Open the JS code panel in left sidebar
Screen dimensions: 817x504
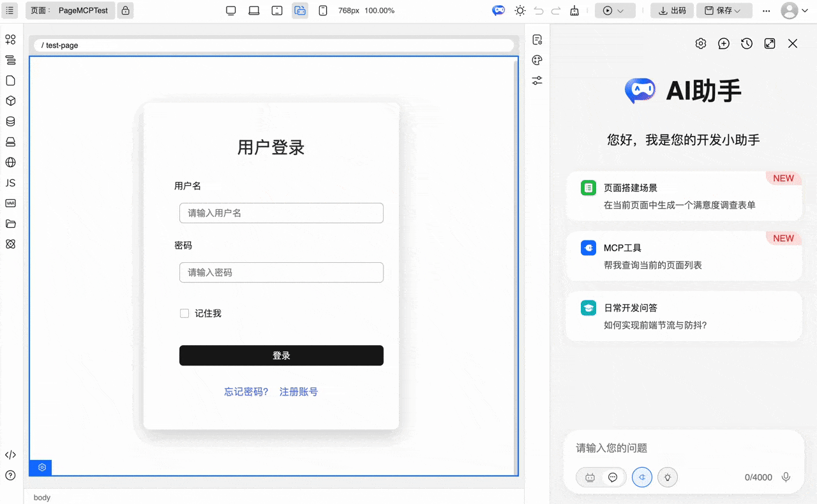coord(10,183)
